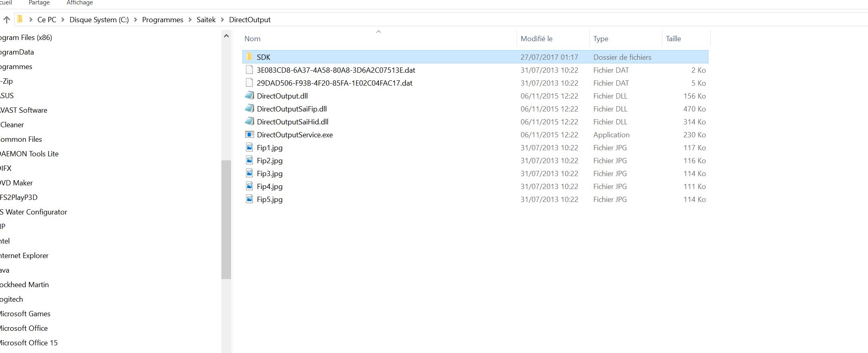Click the Fip1.jpg image icon
The image size is (868, 353).
(250, 147)
